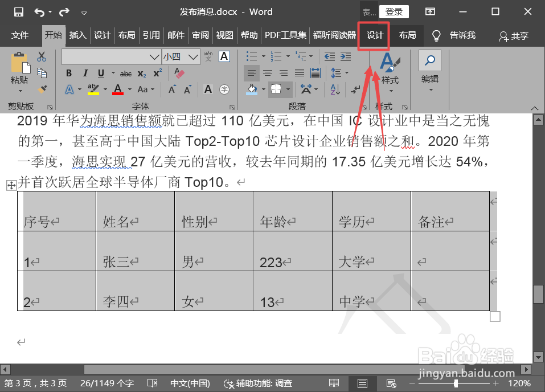Click the character border A icon
The height and width of the screenshot is (392, 545).
(x=224, y=56)
